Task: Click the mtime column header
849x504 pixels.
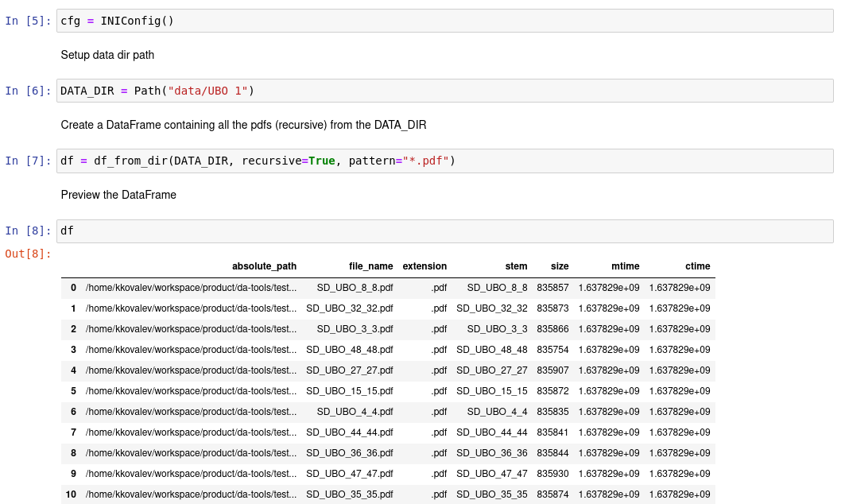Action: (626, 266)
